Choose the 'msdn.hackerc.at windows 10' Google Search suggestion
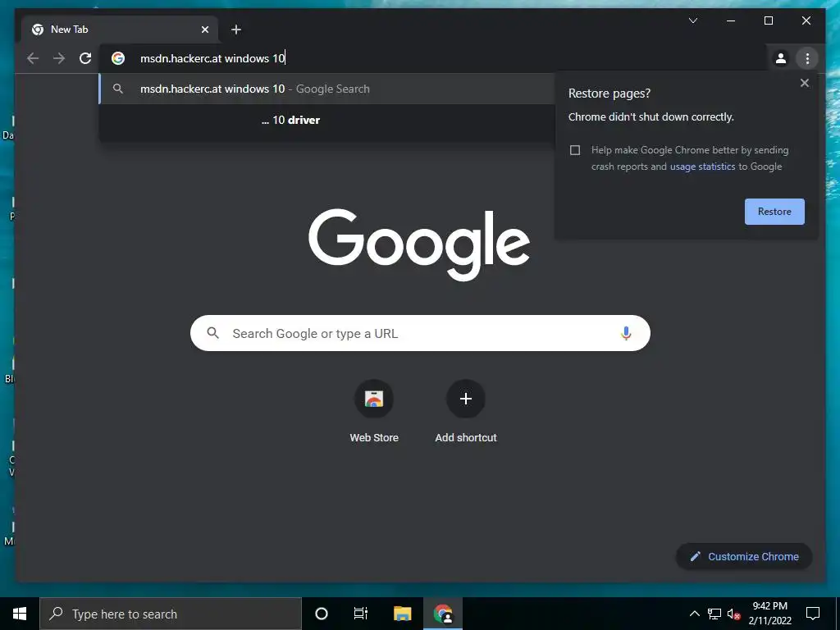The width and height of the screenshot is (840, 630). [x=326, y=89]
